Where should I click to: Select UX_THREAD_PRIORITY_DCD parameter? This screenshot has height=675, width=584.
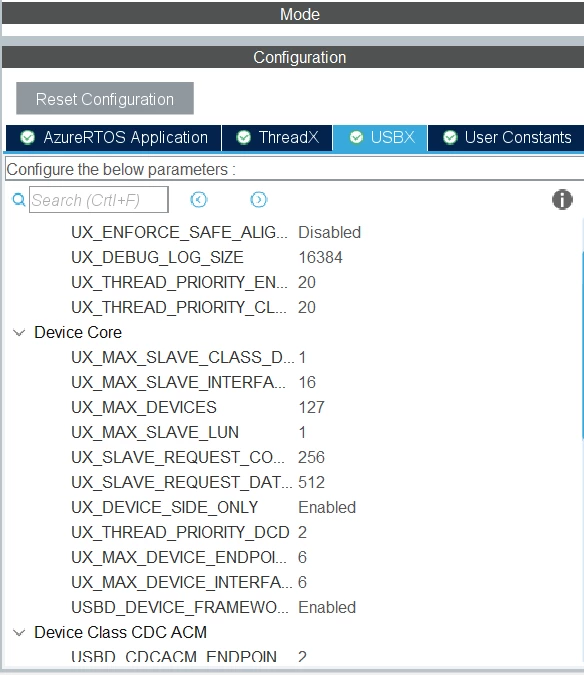coord(180,532)
